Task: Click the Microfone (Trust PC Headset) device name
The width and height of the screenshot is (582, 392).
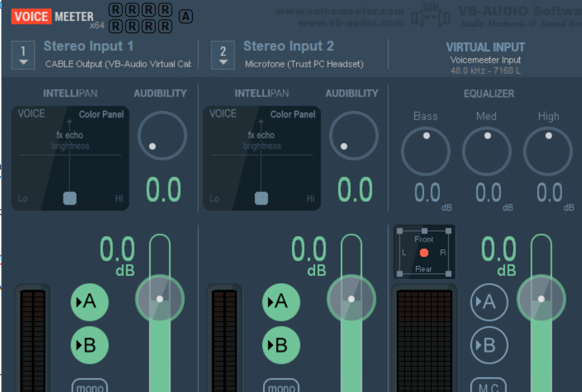Action: click(304, 64)
